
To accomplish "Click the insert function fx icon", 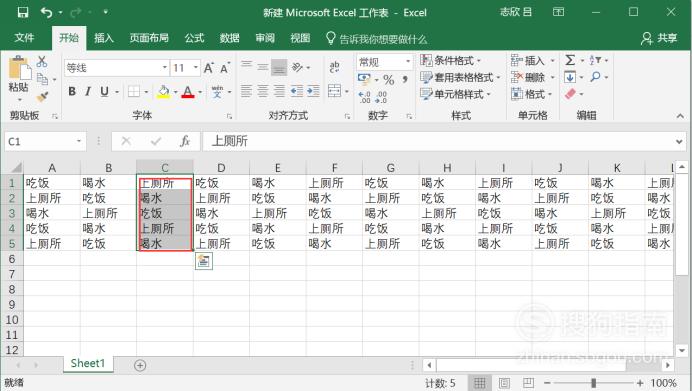I will [185, 141].
